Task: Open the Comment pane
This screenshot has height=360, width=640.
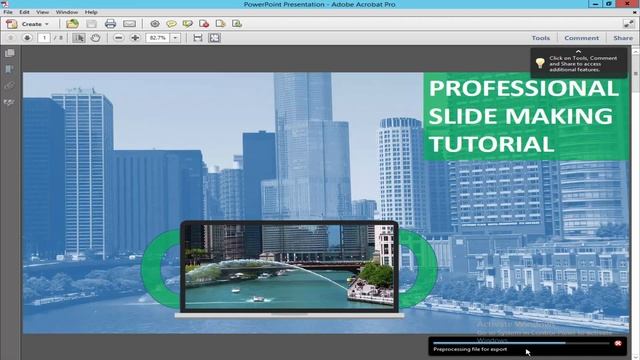Action: [582, 38]
